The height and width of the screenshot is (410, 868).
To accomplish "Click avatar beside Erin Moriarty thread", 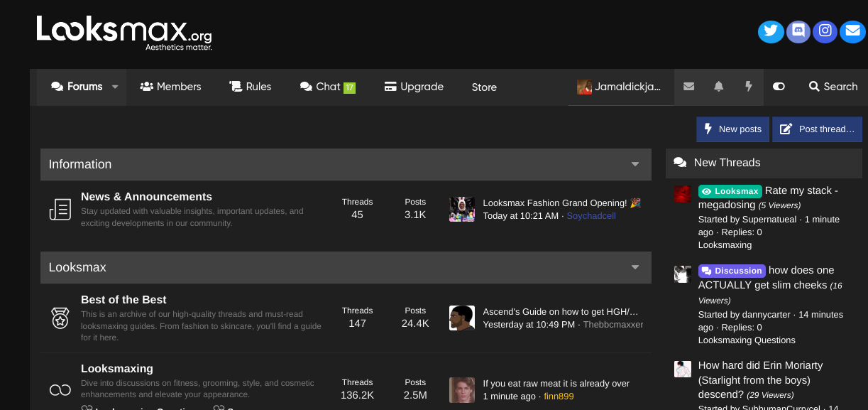I will (x=682, y=369).
